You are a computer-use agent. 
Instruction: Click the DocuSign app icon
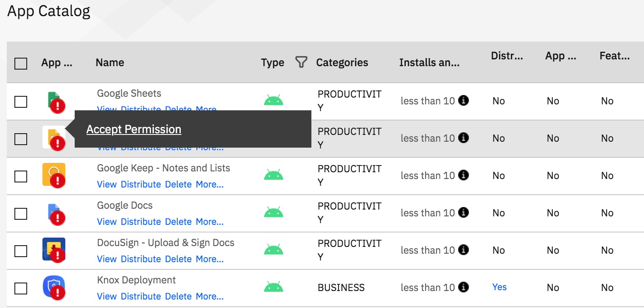54,249
